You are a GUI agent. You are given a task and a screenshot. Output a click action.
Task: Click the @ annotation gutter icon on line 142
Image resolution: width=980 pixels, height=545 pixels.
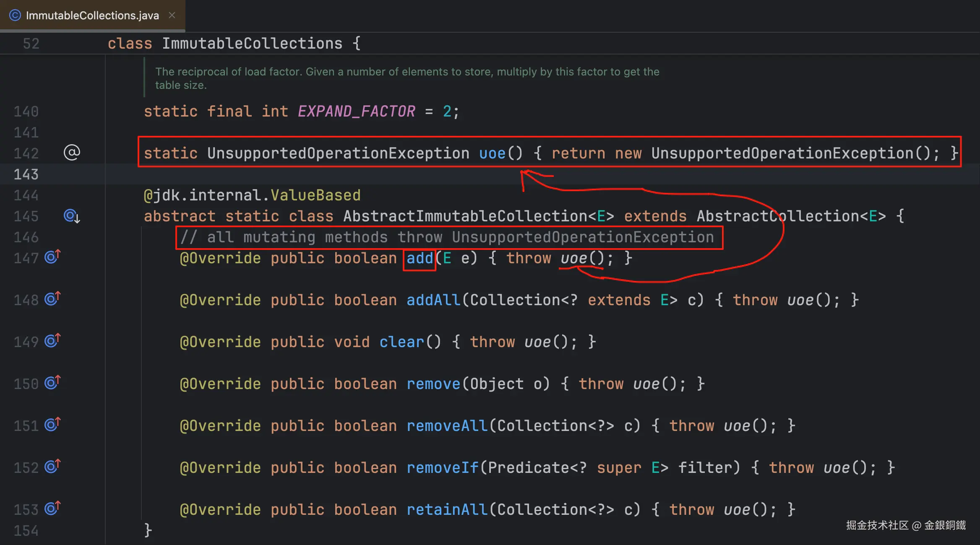72,153
